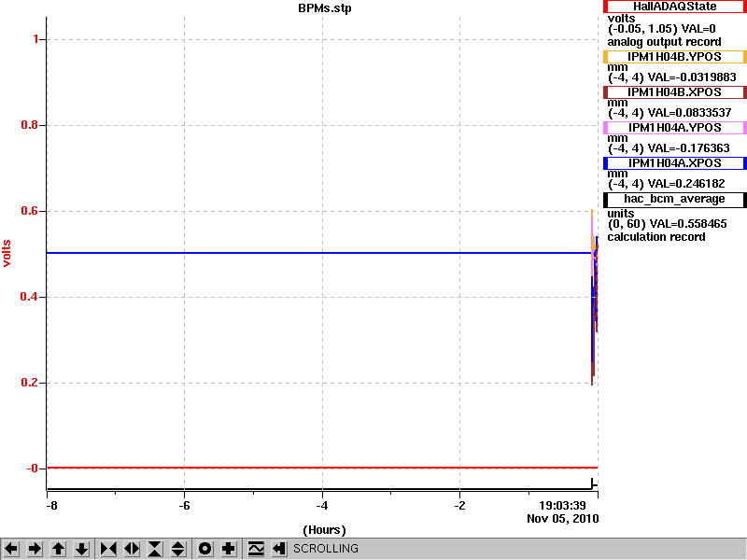Click the Y-axis tick label 0.2

(29, 383)
